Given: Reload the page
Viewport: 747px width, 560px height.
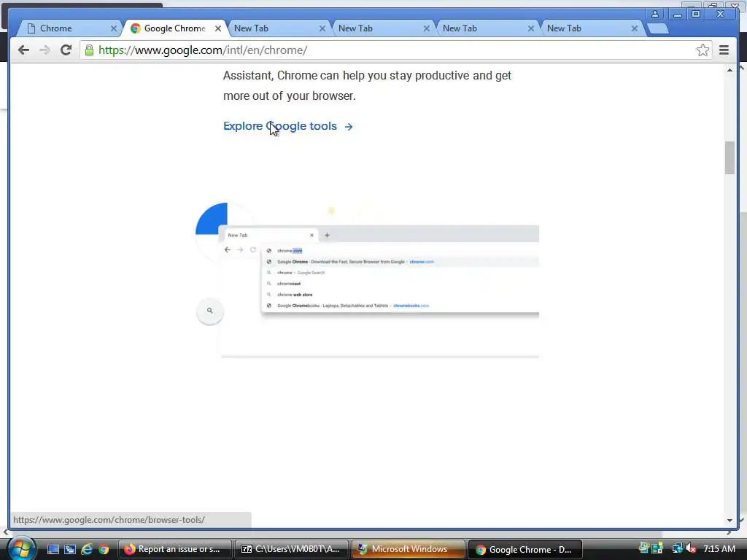Looking at the screenshot, I should 66,50.
